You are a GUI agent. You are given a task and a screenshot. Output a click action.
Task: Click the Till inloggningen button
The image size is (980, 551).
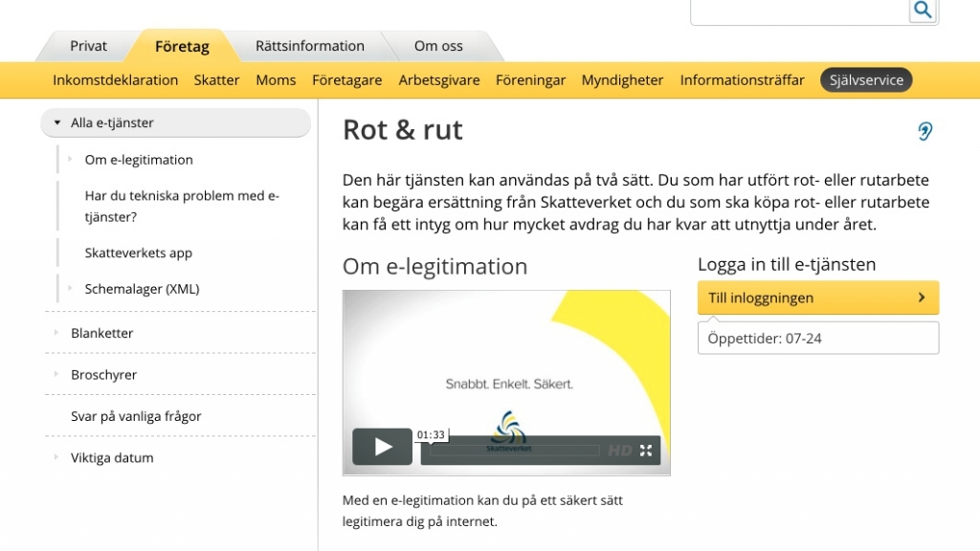tap(818, 298)
